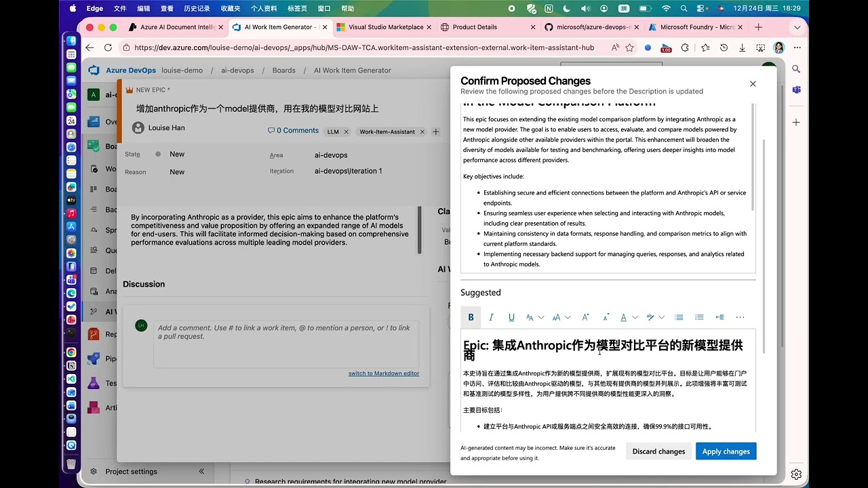Click the screenshot capture icon in Edge toolbar
The width and height of the screenshot is (868, 488).
click(x=761, y=47)
